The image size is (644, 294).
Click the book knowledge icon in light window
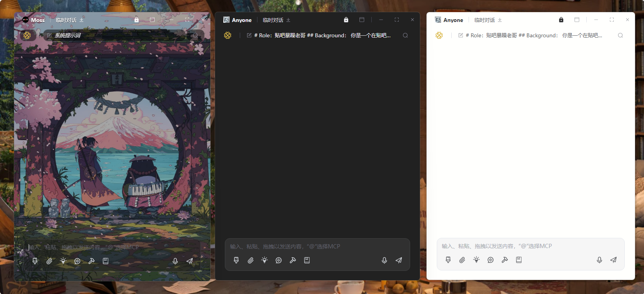[x=519, y=260]
